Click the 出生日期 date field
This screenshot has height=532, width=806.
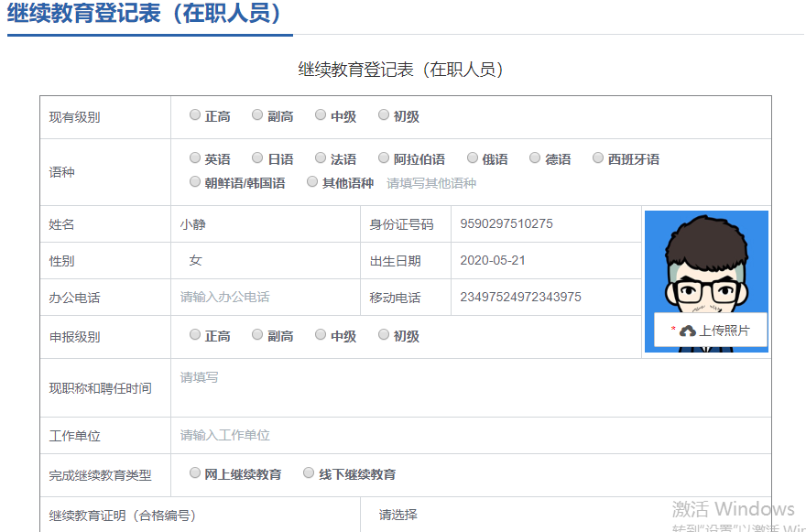click(545, 261)
